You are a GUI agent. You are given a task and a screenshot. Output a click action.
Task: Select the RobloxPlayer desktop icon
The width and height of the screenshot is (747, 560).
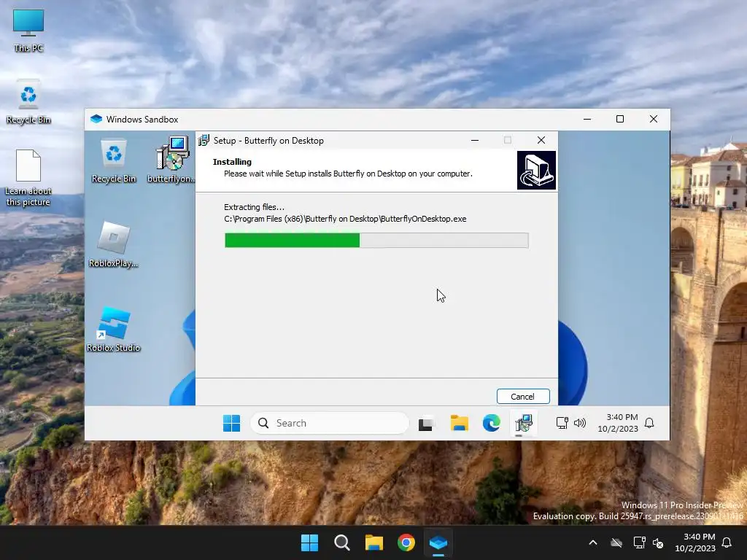(x=113, y=245)
